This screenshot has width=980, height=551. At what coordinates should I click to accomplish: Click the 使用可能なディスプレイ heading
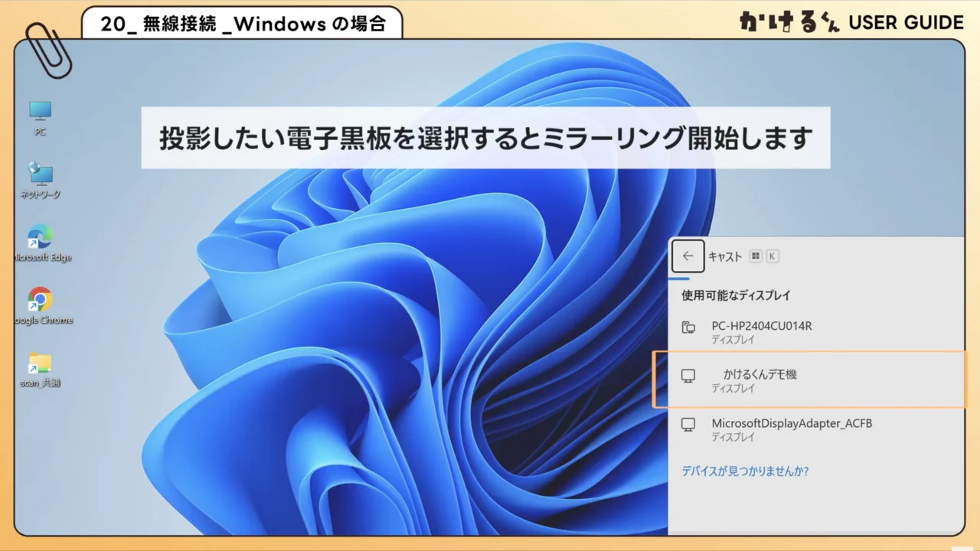[736, 295]
